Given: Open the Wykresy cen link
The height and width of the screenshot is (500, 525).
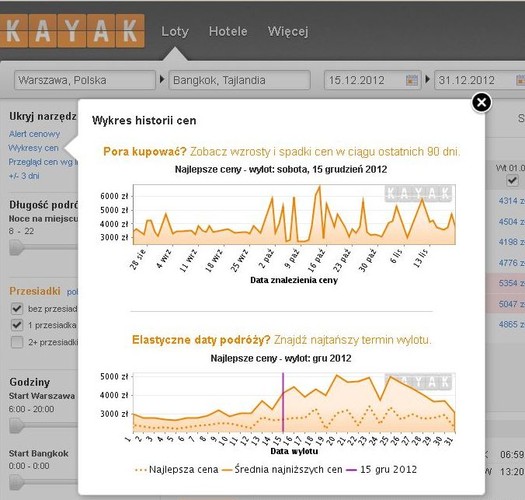Looking at the screenshot, I should [x=33, y=148].
